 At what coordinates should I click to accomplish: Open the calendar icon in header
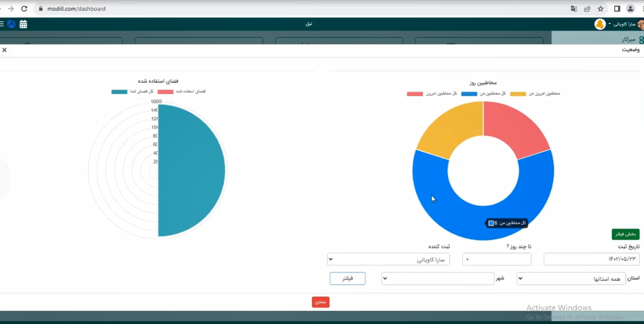23,24
